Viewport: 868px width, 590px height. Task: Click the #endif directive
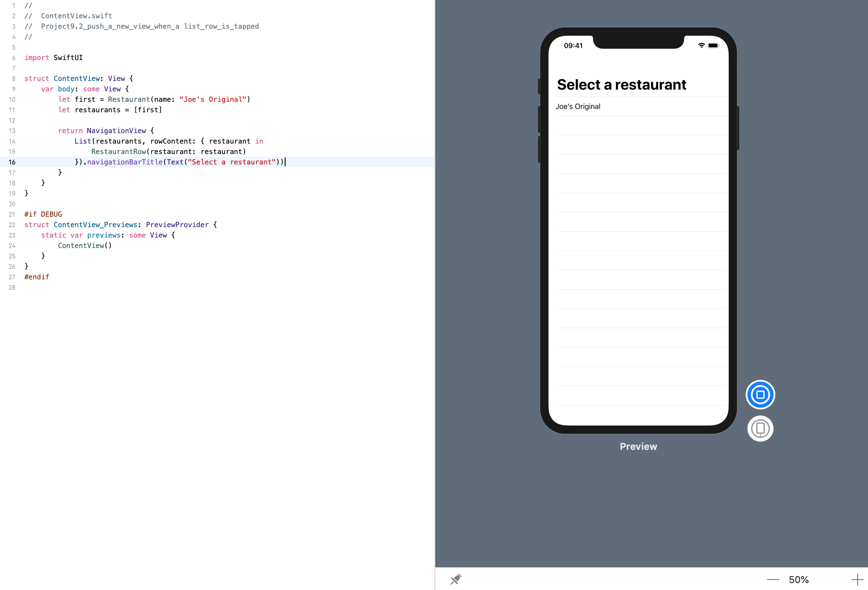point(37,277)
